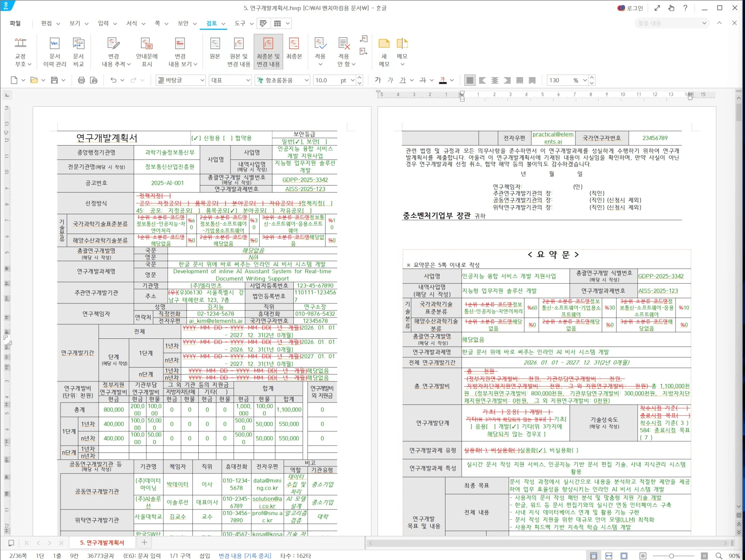Click the fit-to-width icon in status bar
The width and height of the screenshot is (745, 560).
[608, 556]
